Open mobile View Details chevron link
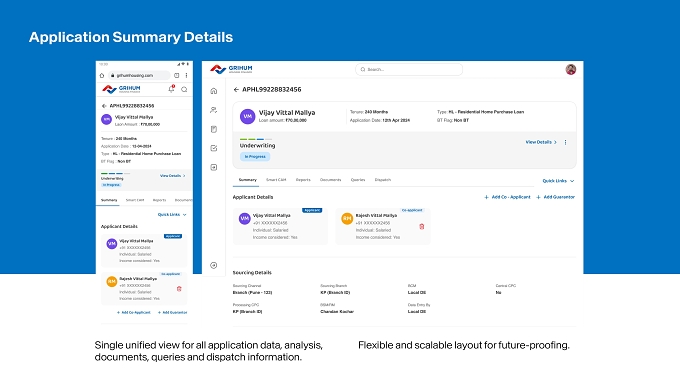This screenshot has width=680, height=383. 173,176
